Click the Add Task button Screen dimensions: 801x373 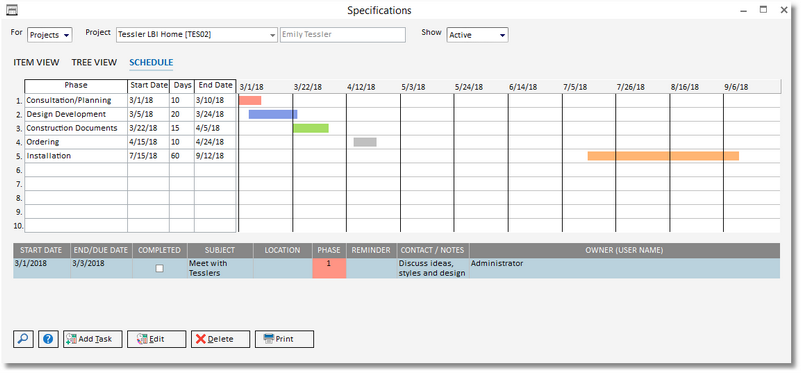(x=93, y=339)
